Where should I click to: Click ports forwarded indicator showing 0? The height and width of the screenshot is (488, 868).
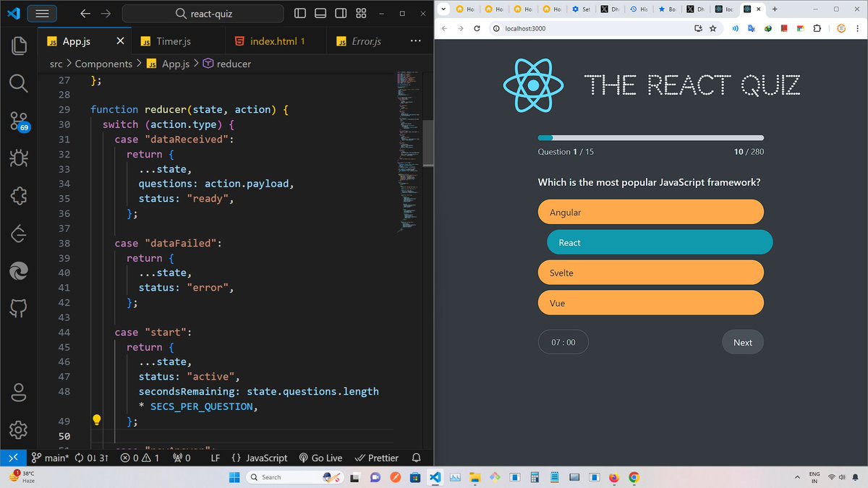pos(182,458)
